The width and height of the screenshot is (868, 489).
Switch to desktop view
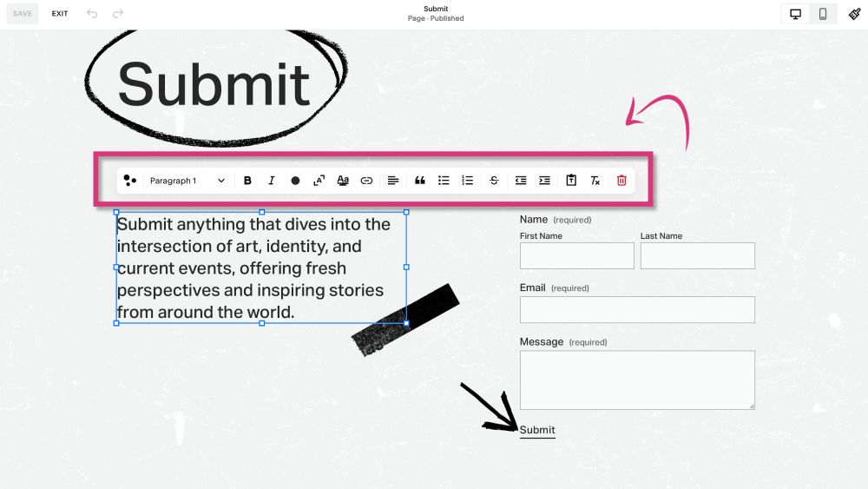click(795, 15)
